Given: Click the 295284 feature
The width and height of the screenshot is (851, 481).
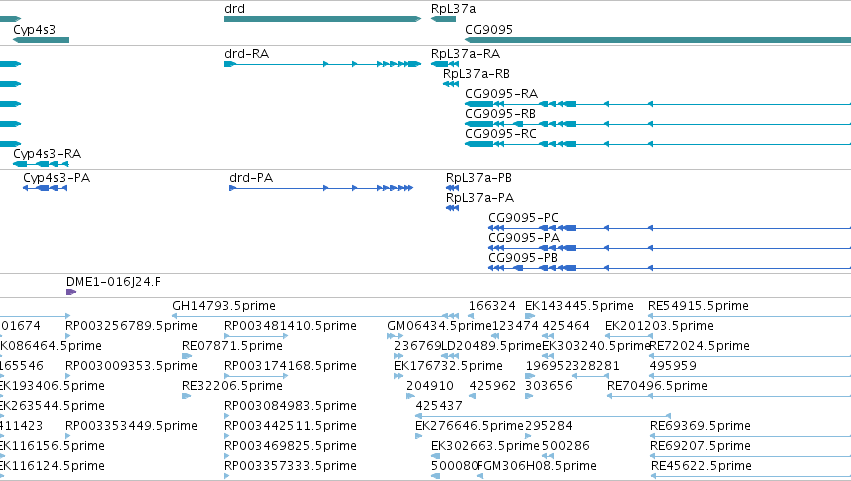Looking at the screenshot, I should pyautogui.click(x=528, y=436).
